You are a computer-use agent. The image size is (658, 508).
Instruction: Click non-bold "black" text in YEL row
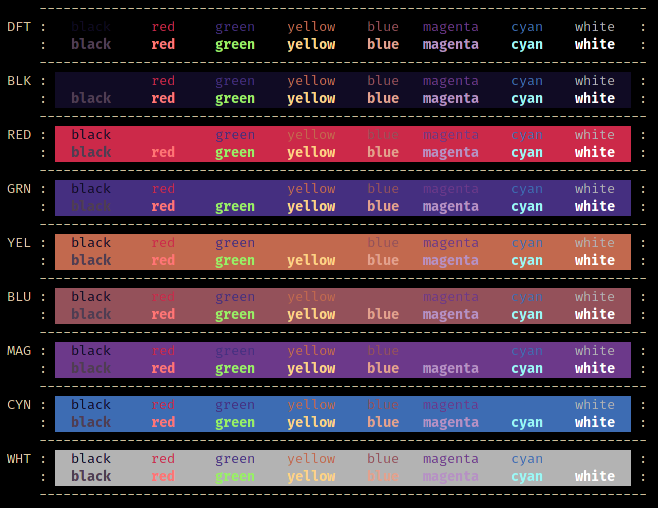[91, 243]
